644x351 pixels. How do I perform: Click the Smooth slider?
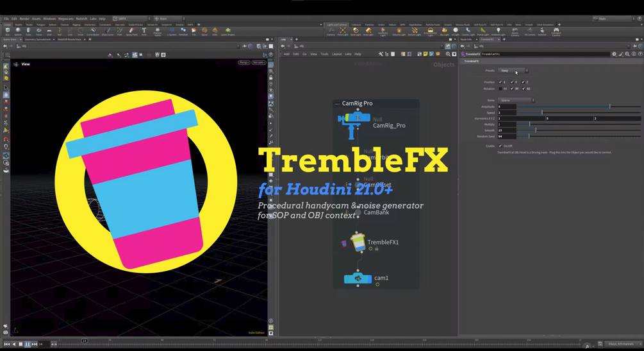(x=579, y=130)
